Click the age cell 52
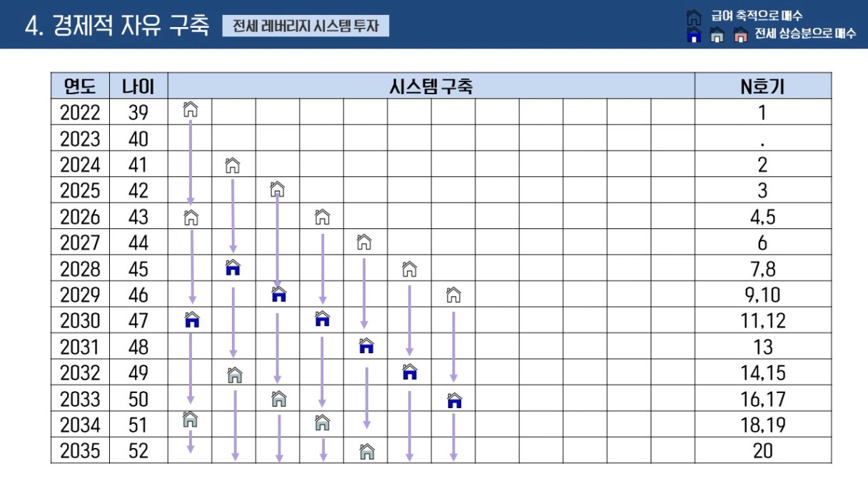The width and height of the screenshot is (868, 488). 138,451
